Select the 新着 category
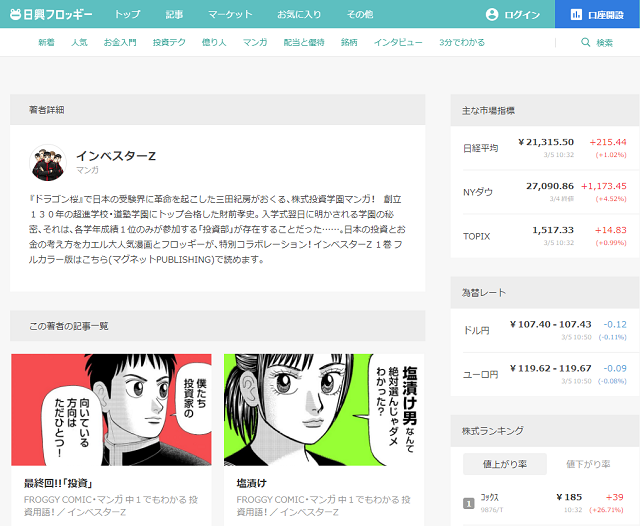The image size is (640, 526). click(x=47, y=42)
